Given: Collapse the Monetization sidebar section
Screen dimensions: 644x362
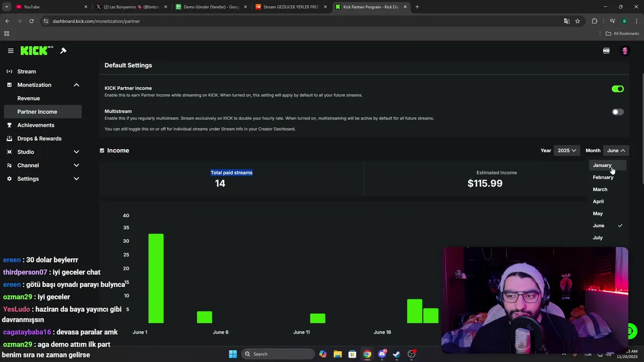Looking at the screenshot, I should 76,85.
